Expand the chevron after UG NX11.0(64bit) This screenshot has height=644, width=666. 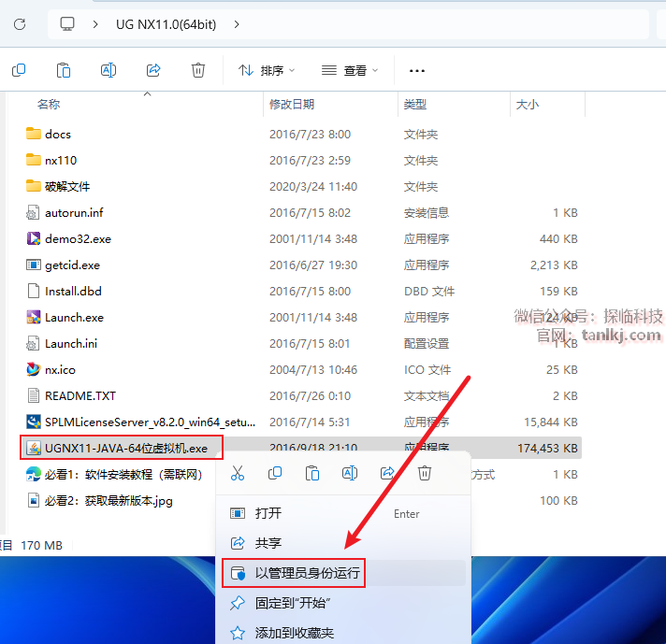point(237,24)
